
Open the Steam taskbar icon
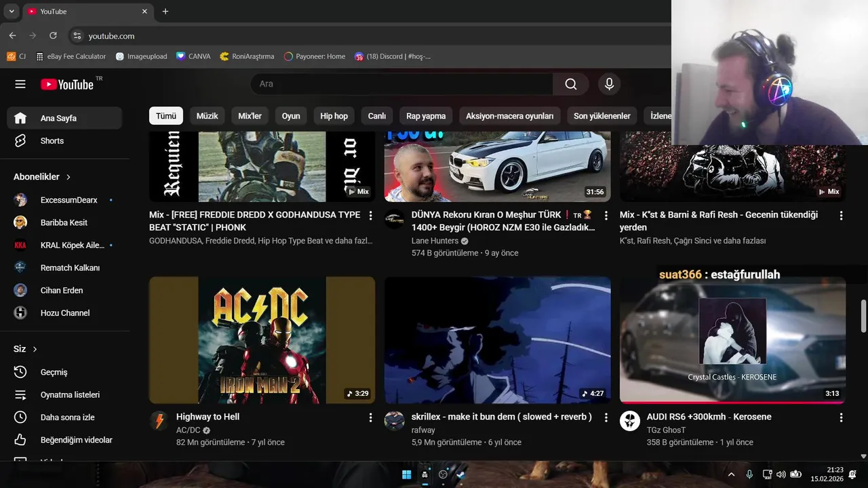(461, 474)
